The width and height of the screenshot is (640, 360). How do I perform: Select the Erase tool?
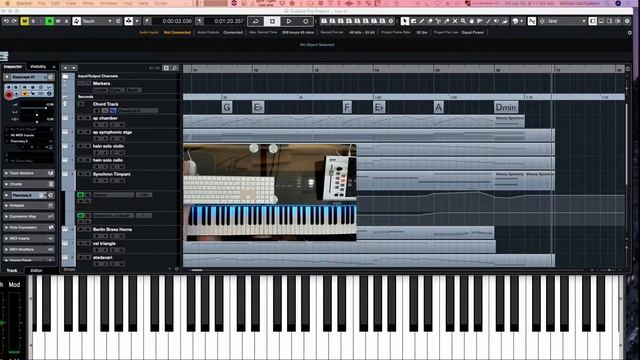click(430, 21)
